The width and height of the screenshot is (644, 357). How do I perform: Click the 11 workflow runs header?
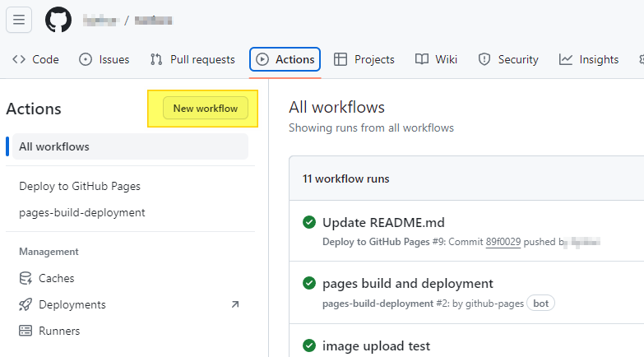[x=345, y=178]
